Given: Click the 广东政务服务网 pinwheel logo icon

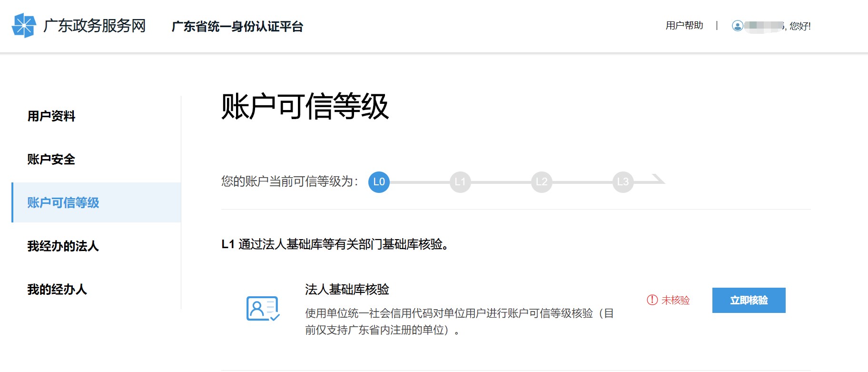Looking at the screenshot, I should tap(24, 26).
